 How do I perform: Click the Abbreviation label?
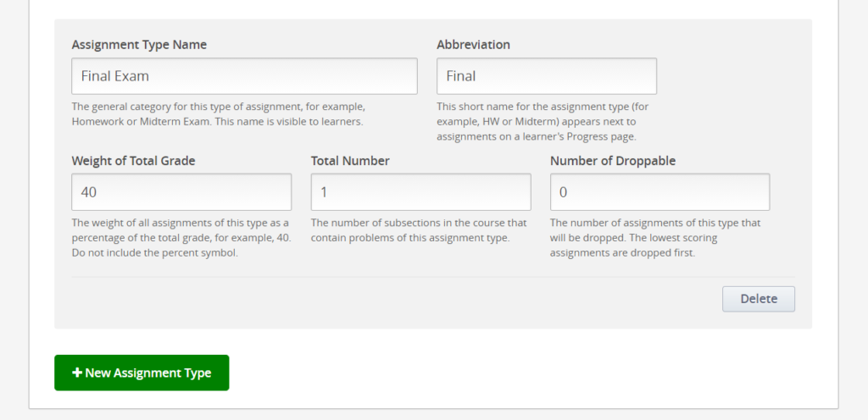click(x=473, y=45)
